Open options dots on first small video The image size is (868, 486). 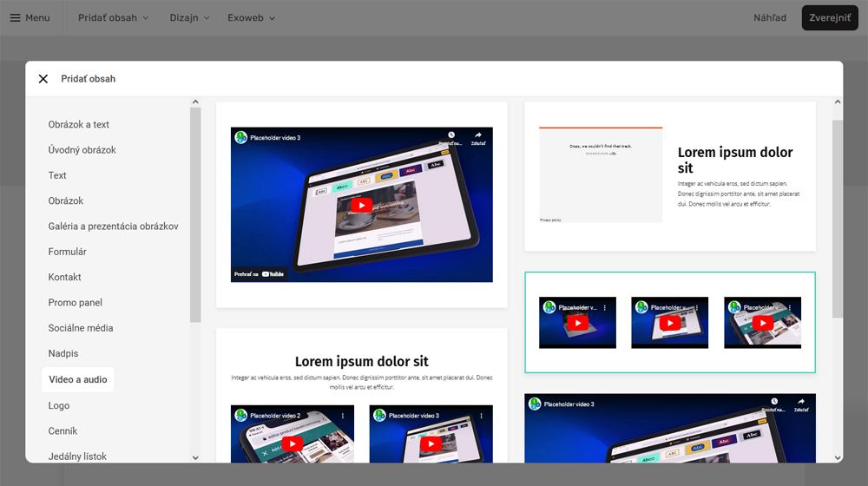click(x=605, y=307)
